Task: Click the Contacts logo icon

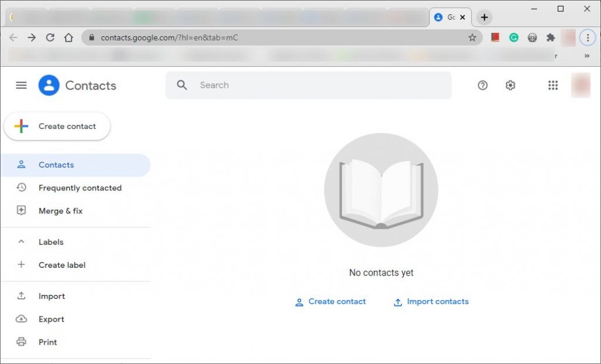Action: [49, 85]
